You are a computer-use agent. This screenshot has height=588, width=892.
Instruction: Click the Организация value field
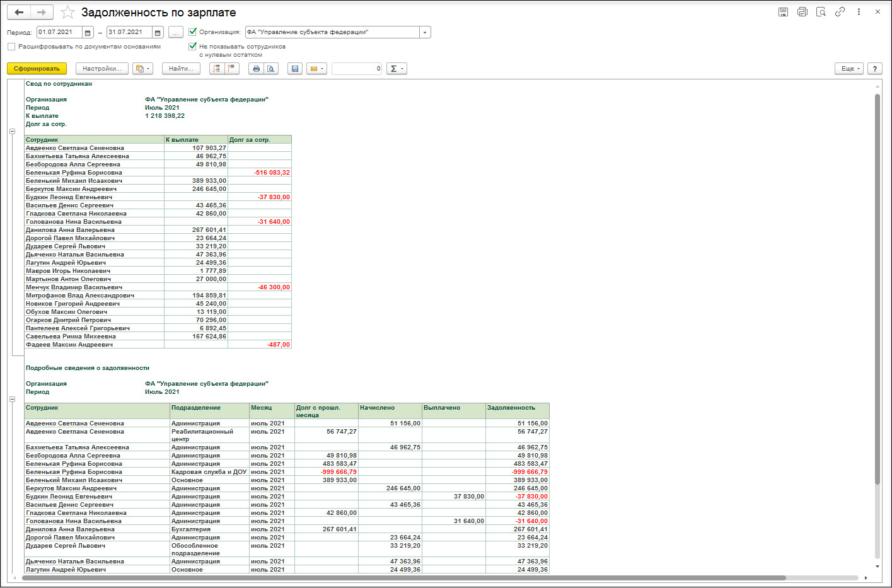pyautogui.click(x=332, y=32)
